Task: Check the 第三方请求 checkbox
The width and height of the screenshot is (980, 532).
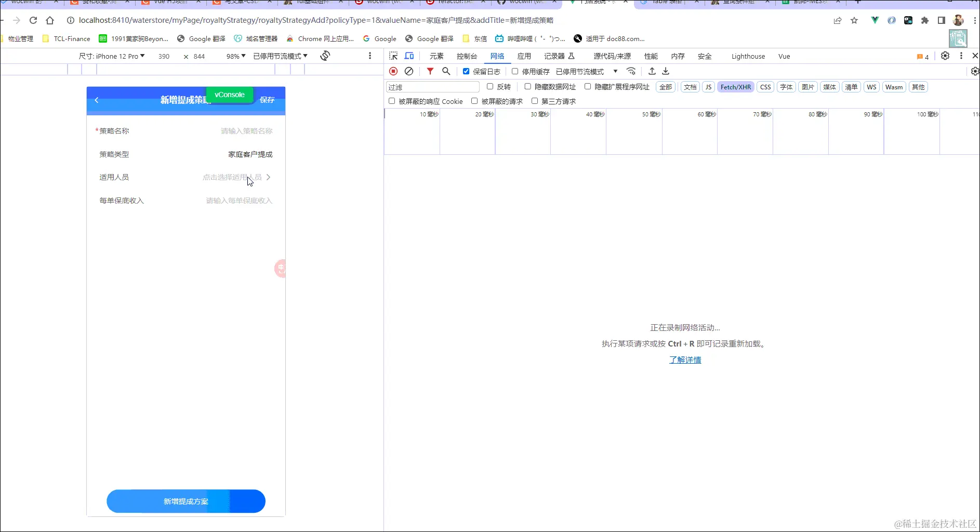Action: point(535,101)
